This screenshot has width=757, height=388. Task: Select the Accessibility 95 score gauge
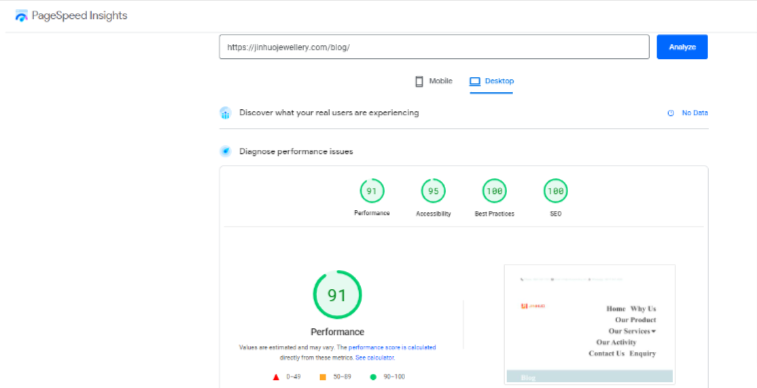pos(434,191)
